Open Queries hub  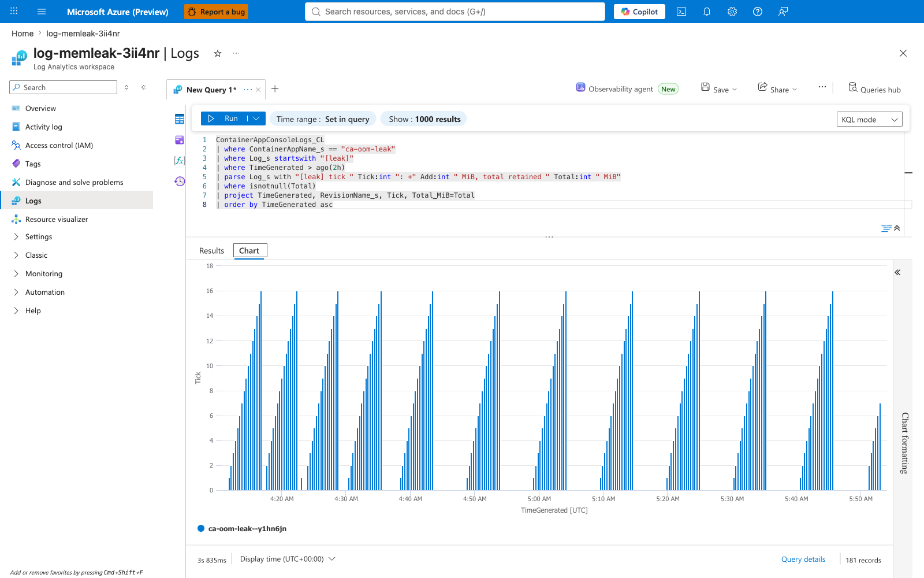tap(874, 89)
